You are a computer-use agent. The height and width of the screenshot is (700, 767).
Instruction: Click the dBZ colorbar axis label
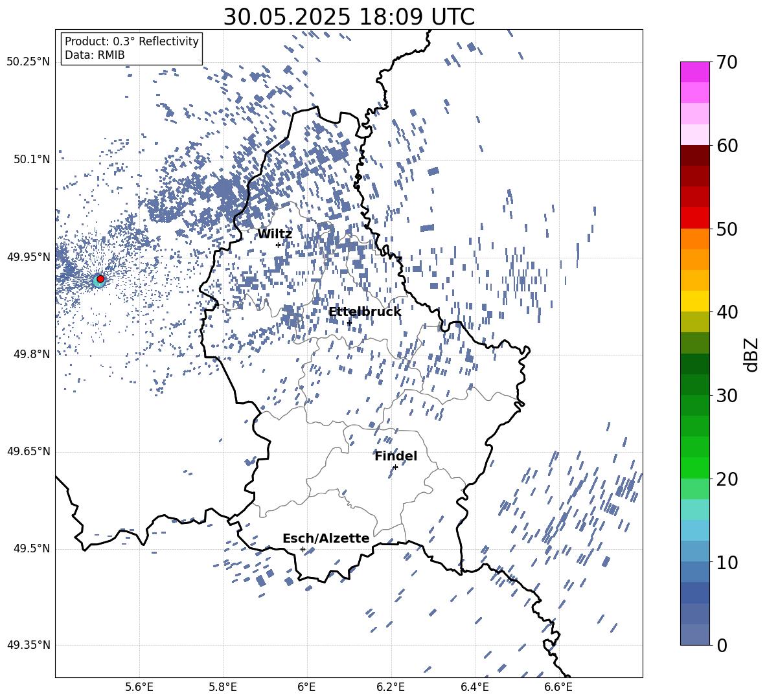pyautogui.click(x=752, y=354)
